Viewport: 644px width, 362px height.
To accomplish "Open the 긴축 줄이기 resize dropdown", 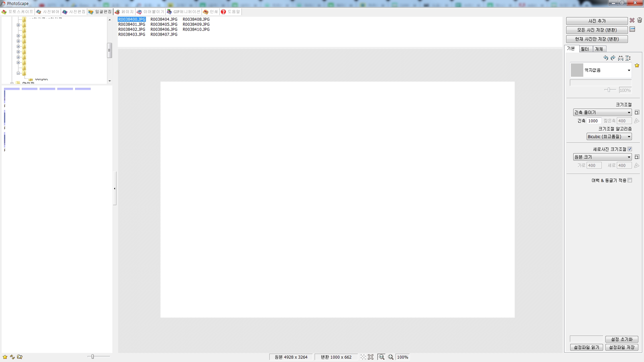I will 602,112.
